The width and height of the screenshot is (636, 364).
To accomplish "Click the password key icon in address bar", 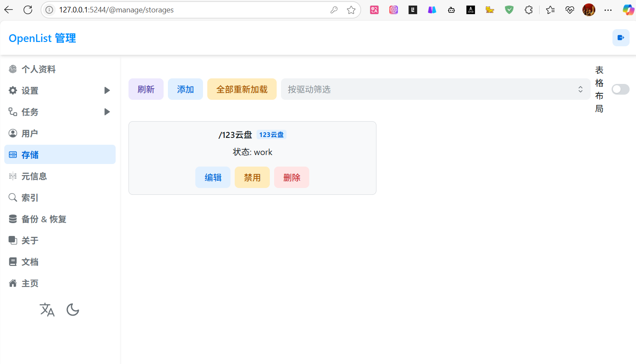I will pyautogui.click(x=334, y=10).
